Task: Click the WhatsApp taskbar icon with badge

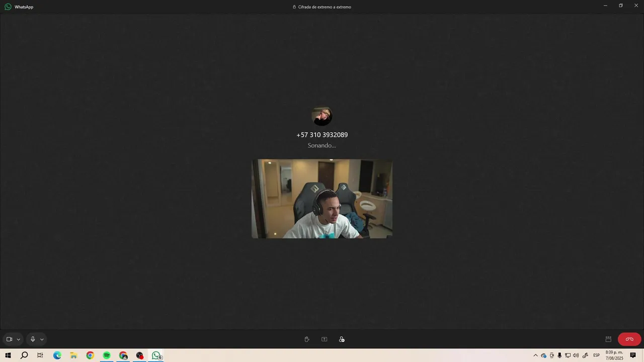Action: click(x=156, y=355)
